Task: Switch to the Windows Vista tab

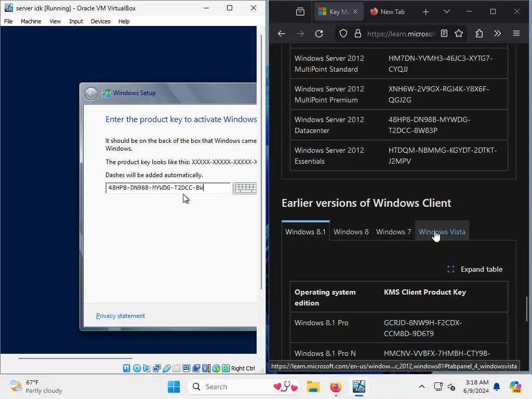Action: [442, 232]
